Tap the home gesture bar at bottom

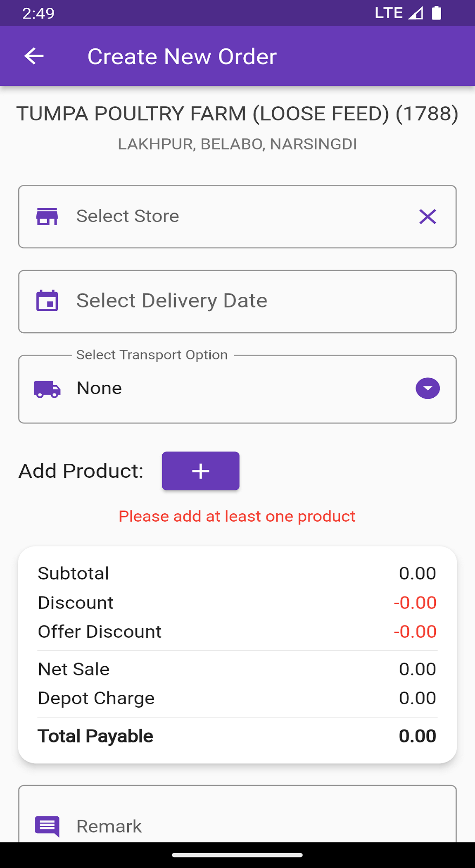[x=237, y=855]
